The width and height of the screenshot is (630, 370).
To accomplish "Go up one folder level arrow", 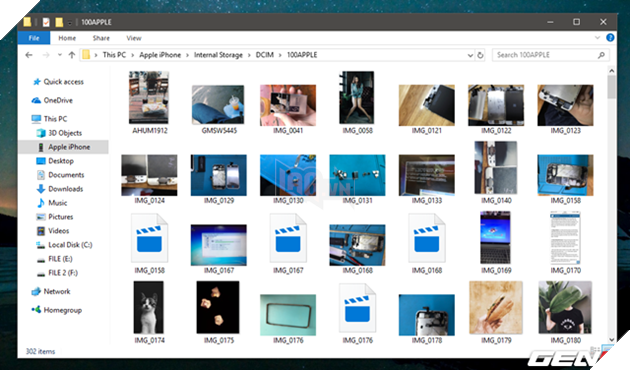I will (x=72, y=55).
